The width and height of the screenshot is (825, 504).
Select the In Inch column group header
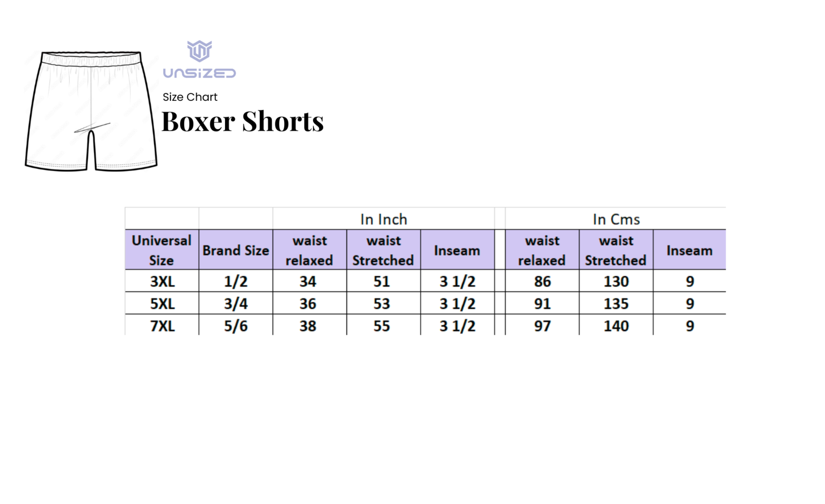384,219
